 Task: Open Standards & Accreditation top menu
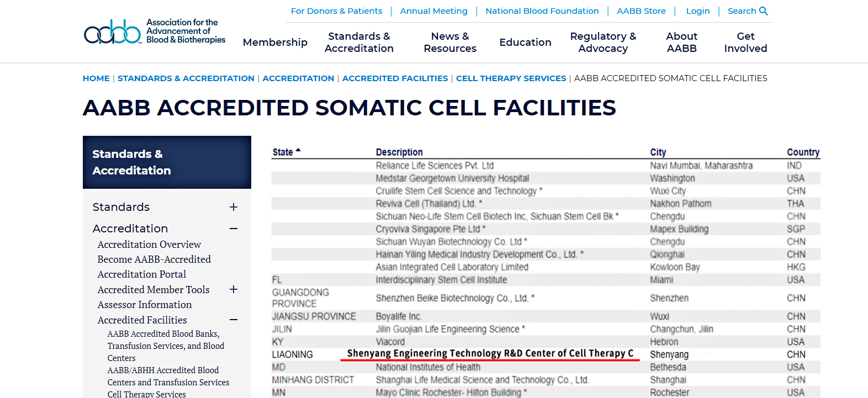[x=359, y=43]
